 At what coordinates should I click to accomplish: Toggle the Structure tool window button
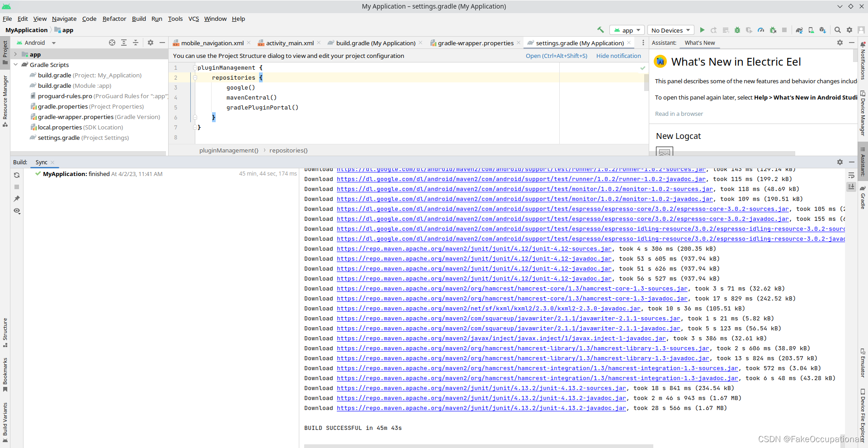(x=5, y=333)
